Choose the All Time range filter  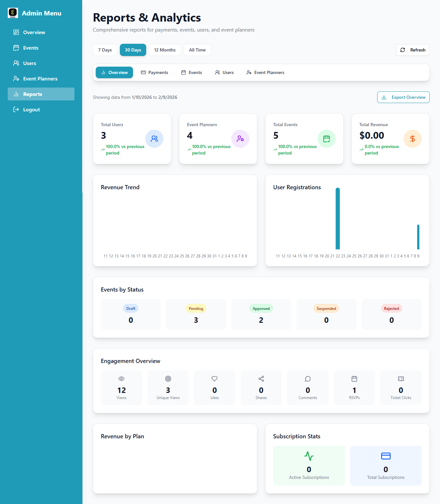(x=197, y=50)
